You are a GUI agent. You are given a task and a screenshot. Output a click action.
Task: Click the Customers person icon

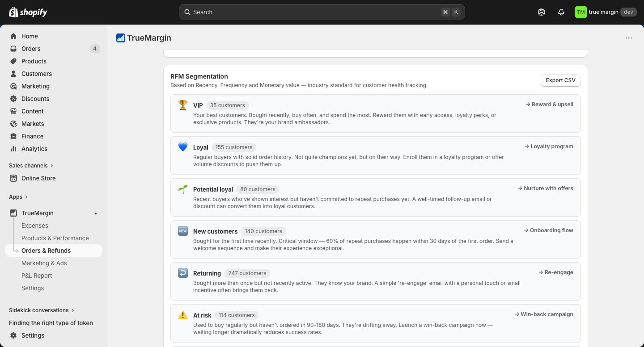[13, 74]
